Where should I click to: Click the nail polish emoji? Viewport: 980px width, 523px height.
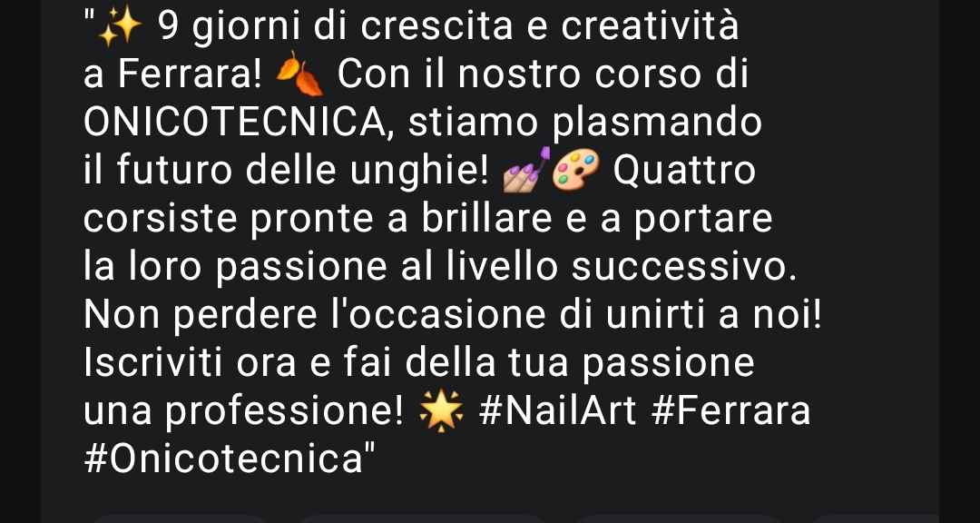(x=527, y=170)
